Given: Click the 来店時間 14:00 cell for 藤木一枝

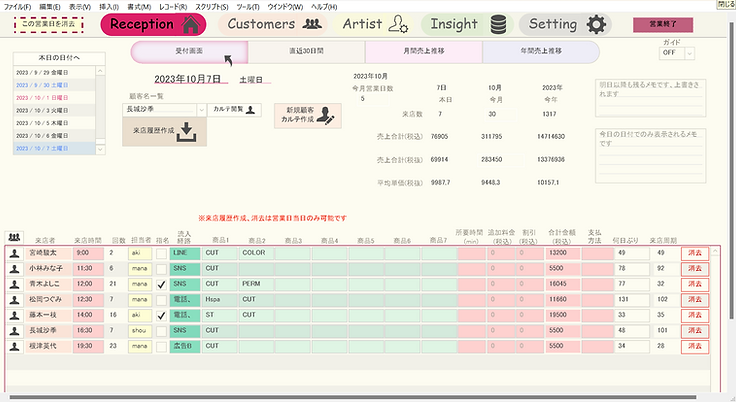Looking at the screenshot, I should pyautogui.click(x=88, y=316).
